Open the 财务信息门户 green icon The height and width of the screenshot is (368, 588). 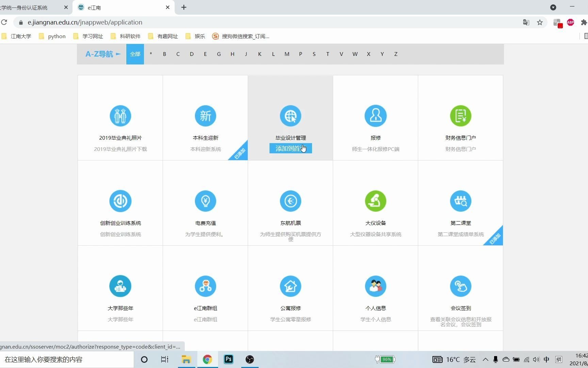tap(461, 116)
